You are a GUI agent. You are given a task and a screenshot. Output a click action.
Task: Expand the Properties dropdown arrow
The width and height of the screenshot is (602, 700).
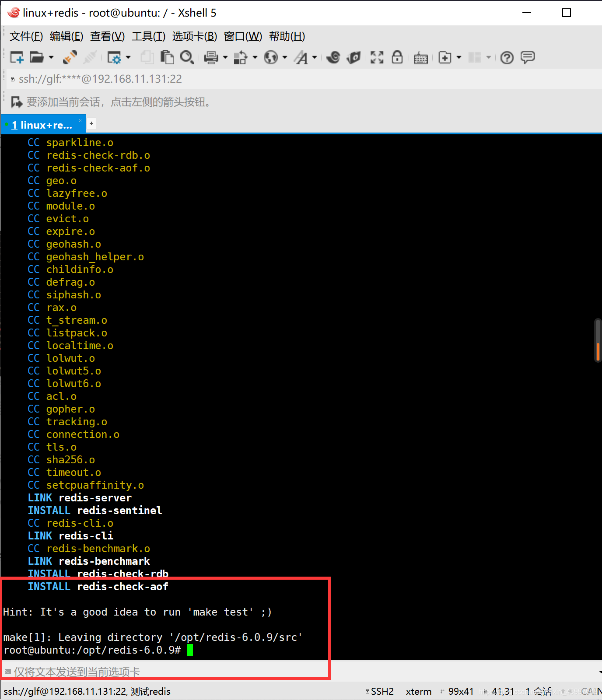[x=128, y=57]
